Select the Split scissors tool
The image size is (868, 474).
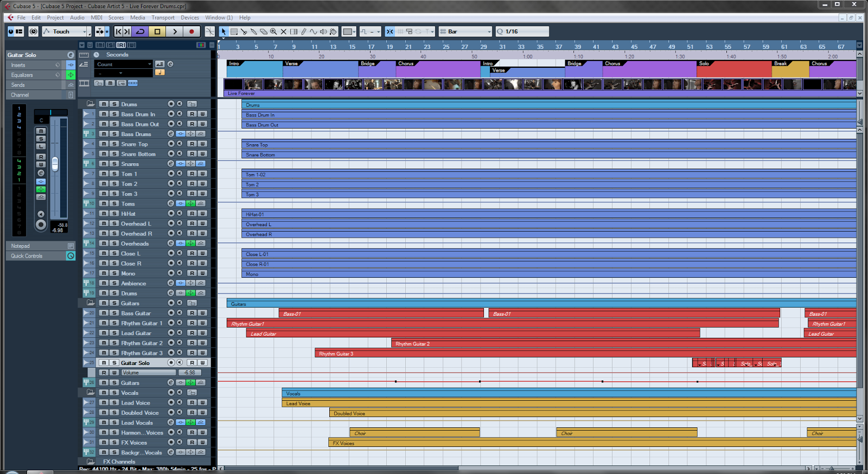click(244, 31)
